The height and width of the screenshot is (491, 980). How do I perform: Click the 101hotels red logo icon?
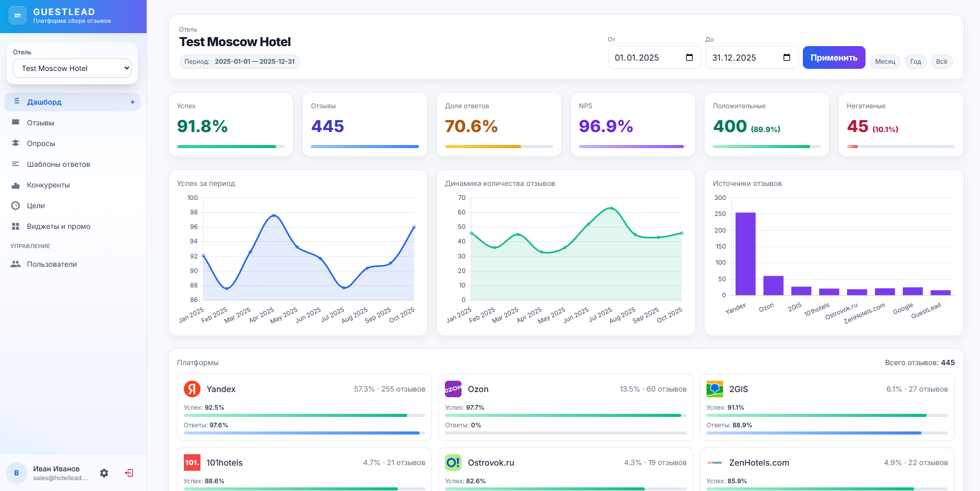192,463
